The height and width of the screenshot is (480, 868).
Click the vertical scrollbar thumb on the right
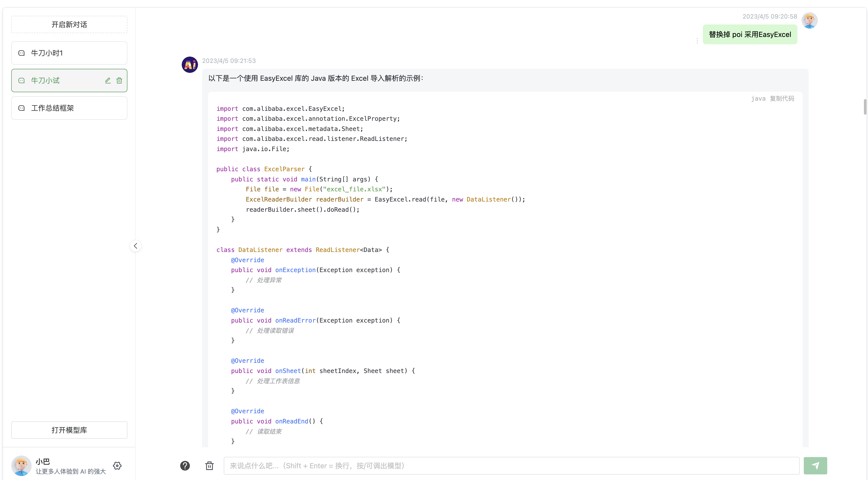(865, 107)
